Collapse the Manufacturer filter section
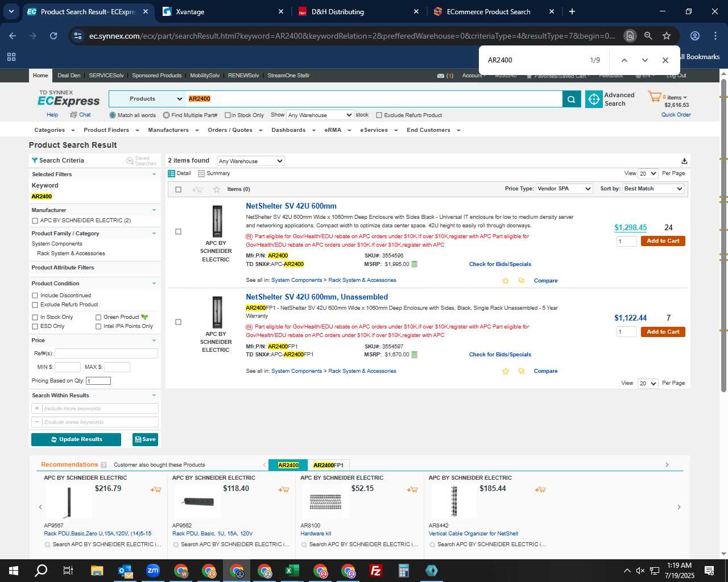The height and width of the screenshot is (582, 728). click(154, 210)
